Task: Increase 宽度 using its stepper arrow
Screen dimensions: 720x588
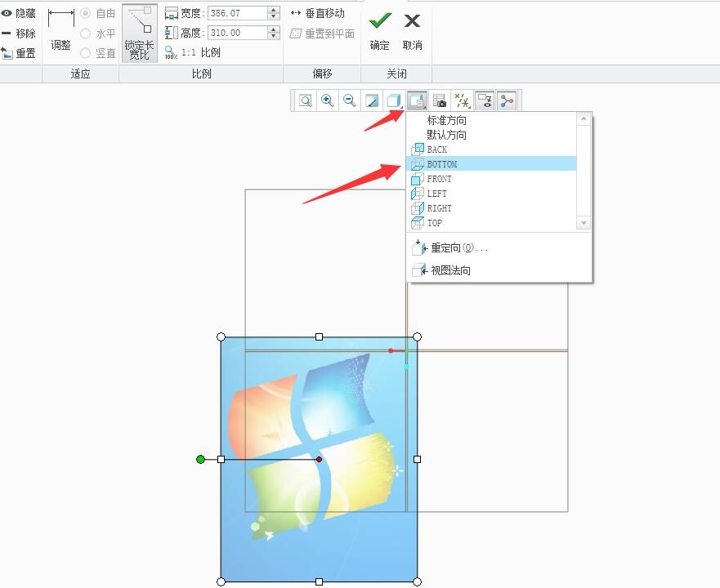Action: (x=273, y=10)
